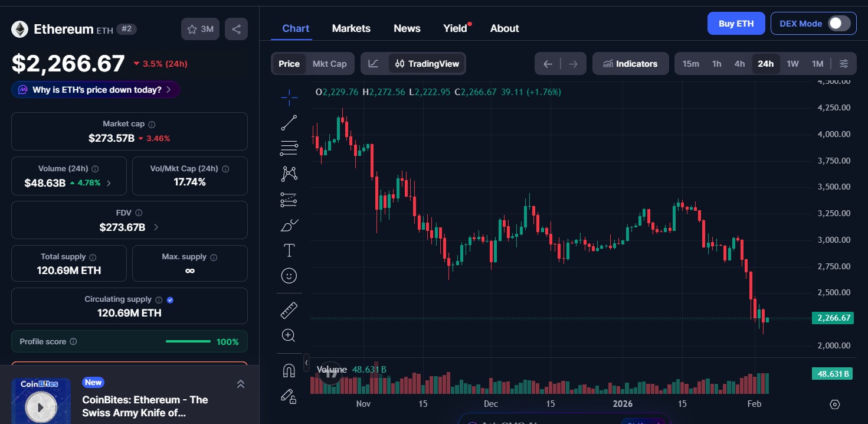Switch to the Markets tab

[351, 28]
